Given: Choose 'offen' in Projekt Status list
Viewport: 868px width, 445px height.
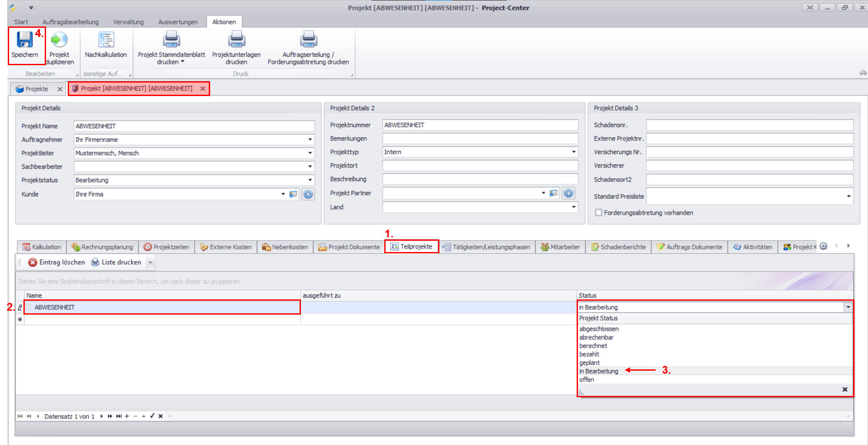Looking at the screenshot, I should (587, 379).
